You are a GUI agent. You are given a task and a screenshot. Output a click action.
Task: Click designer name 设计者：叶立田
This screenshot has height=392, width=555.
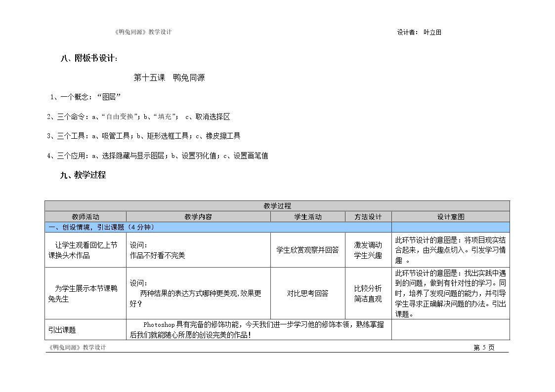click(419, 32)
